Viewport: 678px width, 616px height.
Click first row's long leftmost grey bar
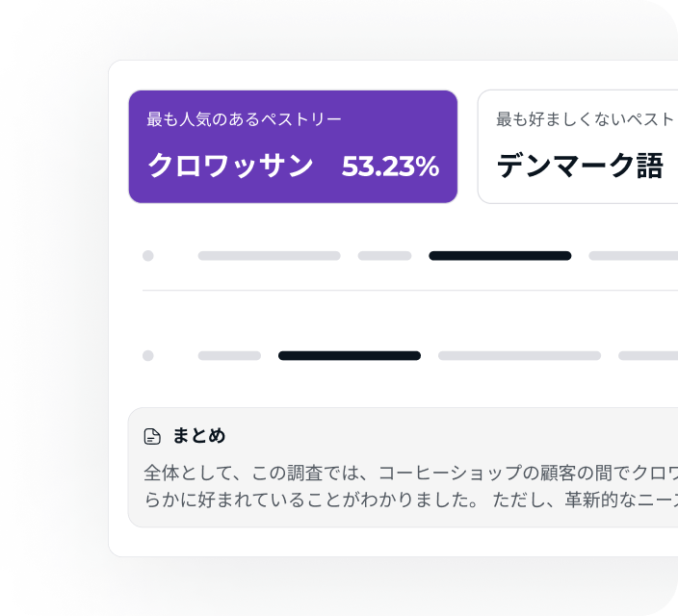click(x=269, y=255)
